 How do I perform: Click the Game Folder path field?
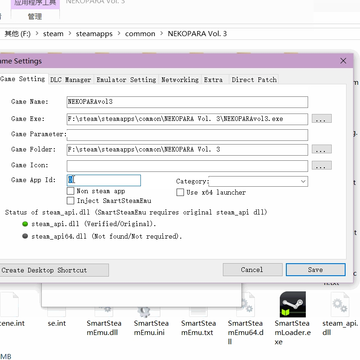click(x=187, y=150)
